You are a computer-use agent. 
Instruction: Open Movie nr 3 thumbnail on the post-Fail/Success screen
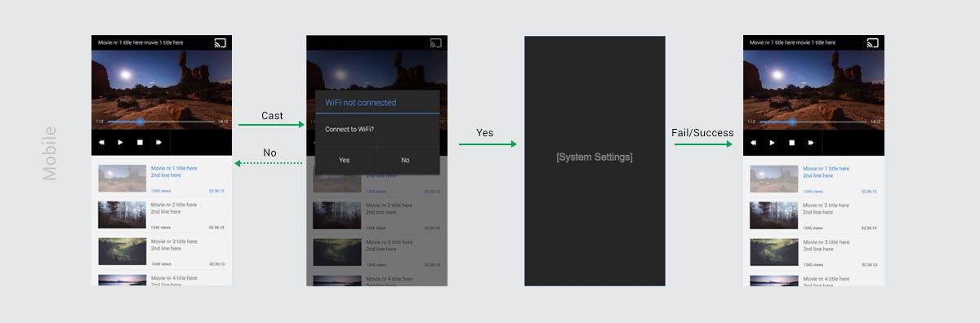tap(774, 252)
